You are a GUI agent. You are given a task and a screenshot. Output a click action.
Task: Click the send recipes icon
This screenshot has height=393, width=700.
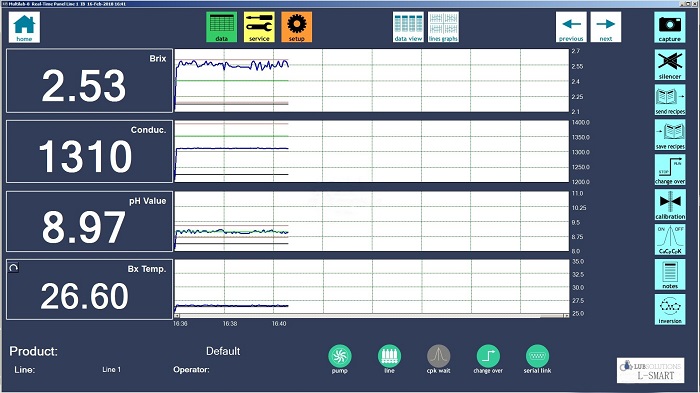click(670, 100)
